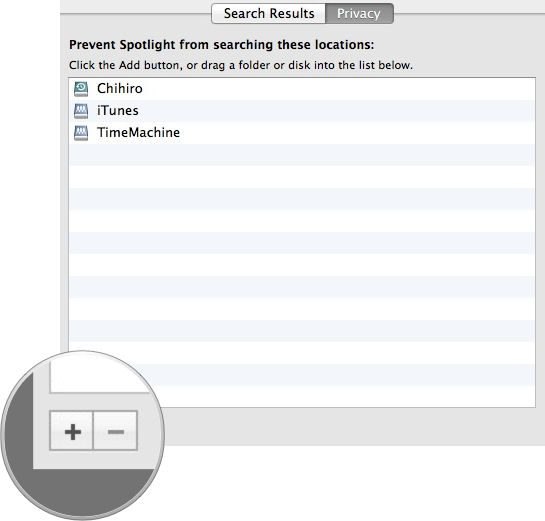Select the TimeMachine name in the list

pos(138,133)
